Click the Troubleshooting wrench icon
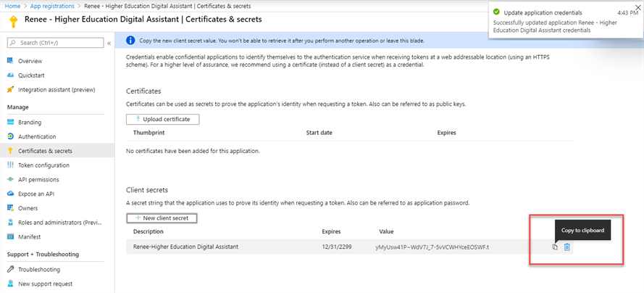 tap(11, 270)
